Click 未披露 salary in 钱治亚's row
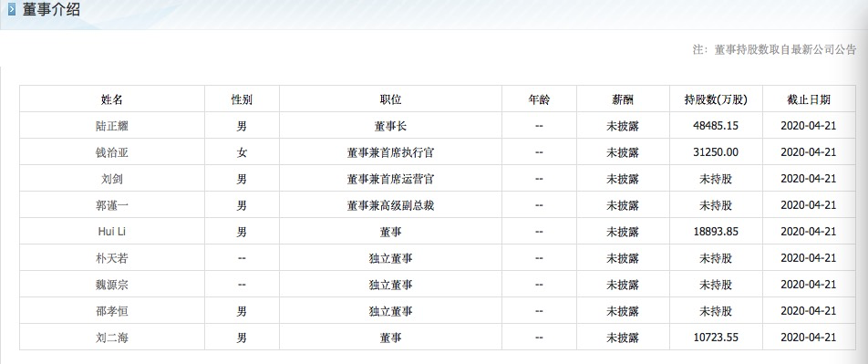The image size is (868, 364). 623,152
